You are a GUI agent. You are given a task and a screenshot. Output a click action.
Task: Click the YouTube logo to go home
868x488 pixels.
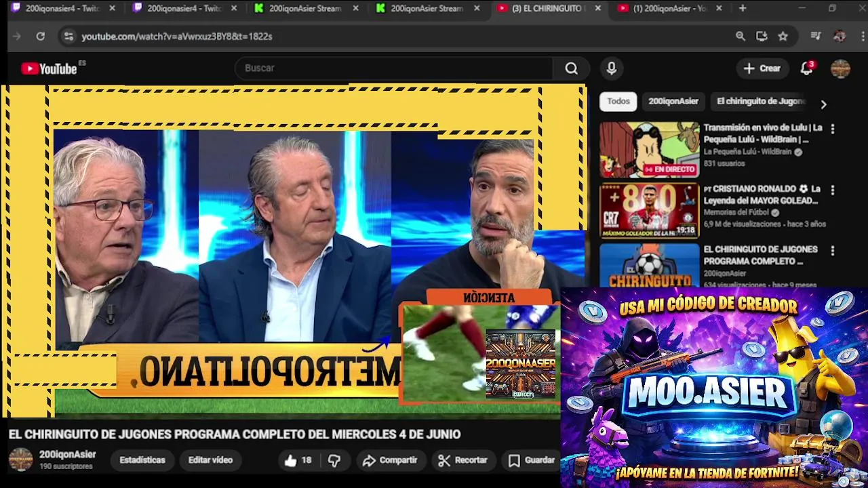tap(49, 68)
